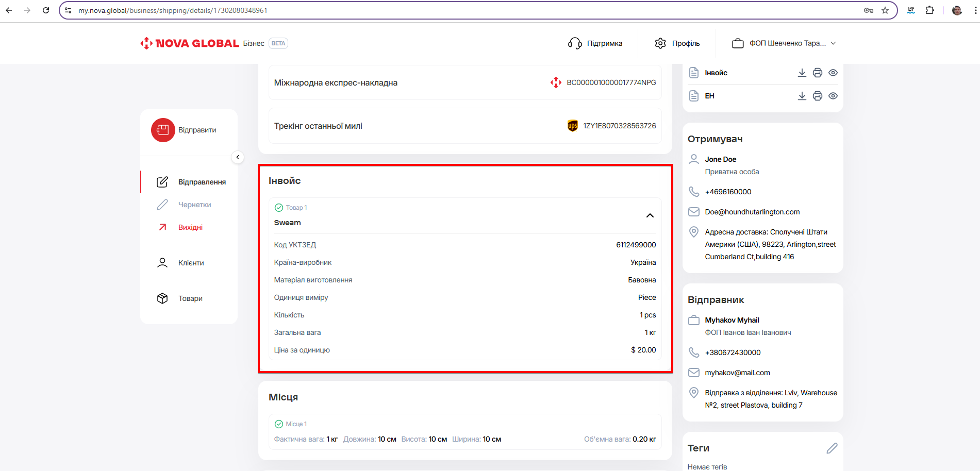Open Профіль settings
The height and width of the screenshot is (471, 980).
(677, 43)
